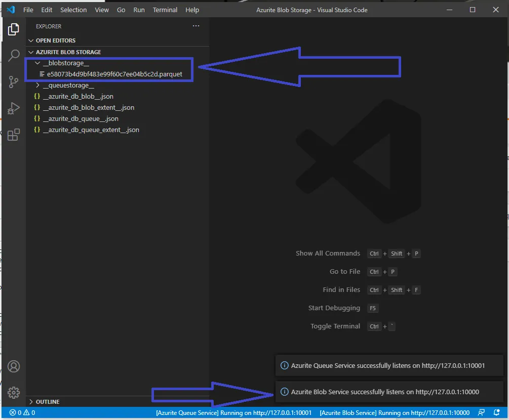The width and height of the screenshot is (509, 420).
Task: Minimize the Visual Studio Code window
Action: [x=450, y=10]
